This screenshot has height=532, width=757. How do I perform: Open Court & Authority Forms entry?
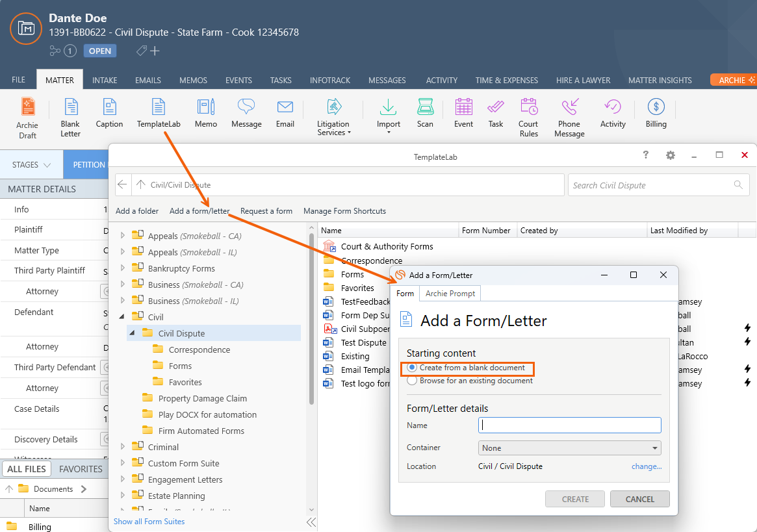tap(387, 246)
